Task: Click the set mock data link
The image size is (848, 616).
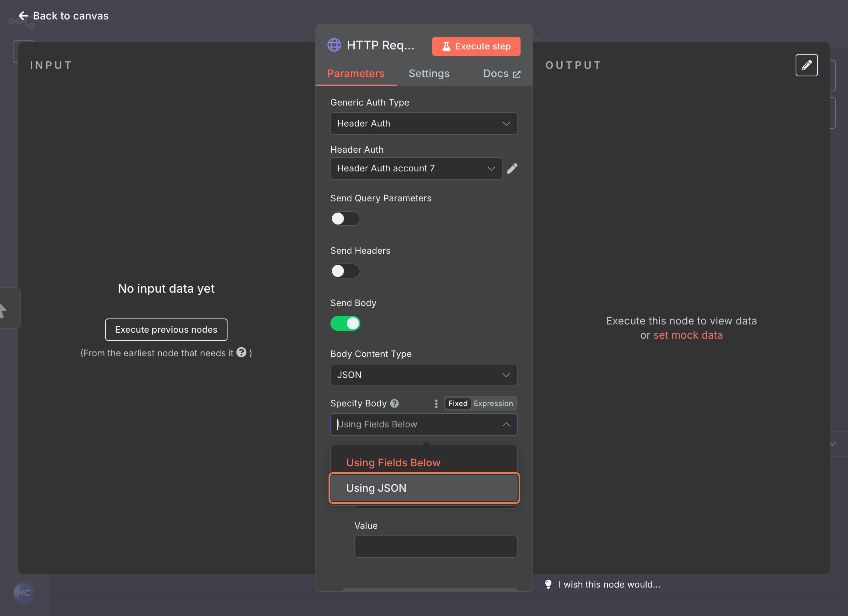Action: click(x=688, y=335)
